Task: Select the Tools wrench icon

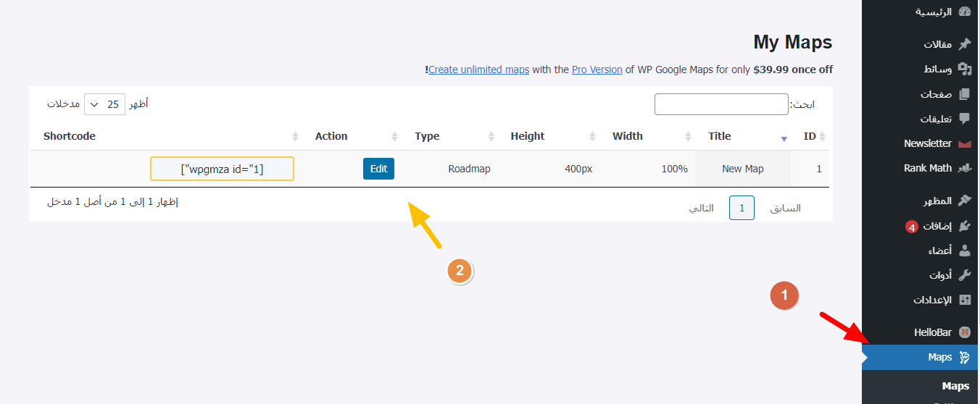Action: (x=964, y=275)
